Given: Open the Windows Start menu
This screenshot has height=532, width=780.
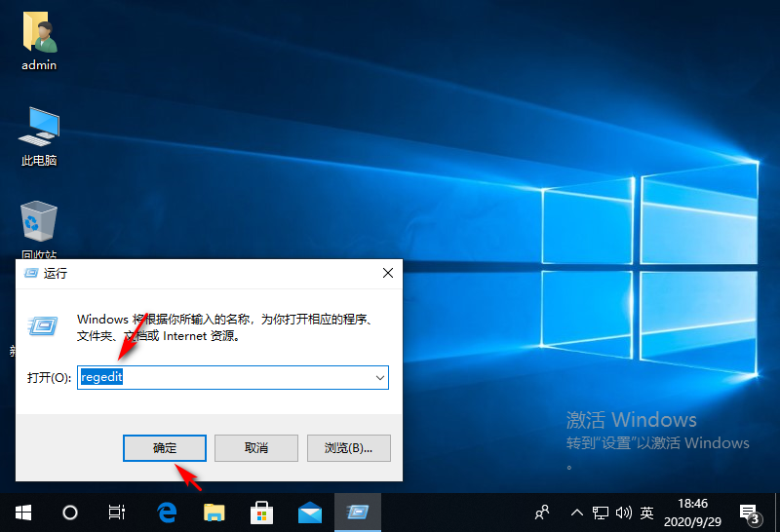Looking at the screenshot, I should [x=22, y=512].
